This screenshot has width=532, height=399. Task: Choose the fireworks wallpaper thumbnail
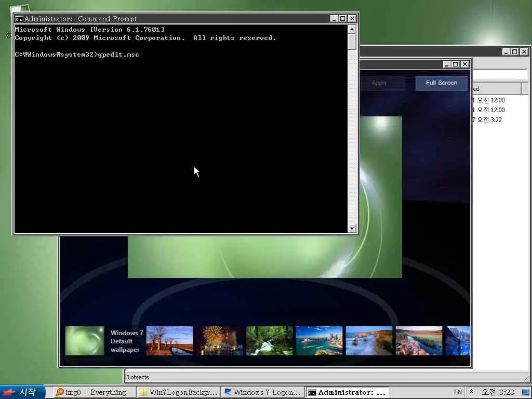(220, 341)
